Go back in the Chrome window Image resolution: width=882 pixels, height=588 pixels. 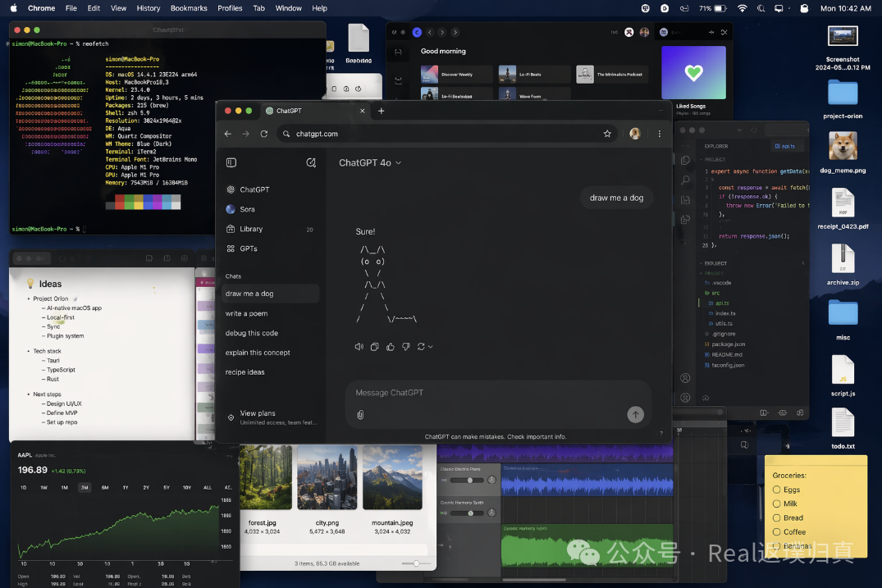pyautogui.click(x=228, y=134)
